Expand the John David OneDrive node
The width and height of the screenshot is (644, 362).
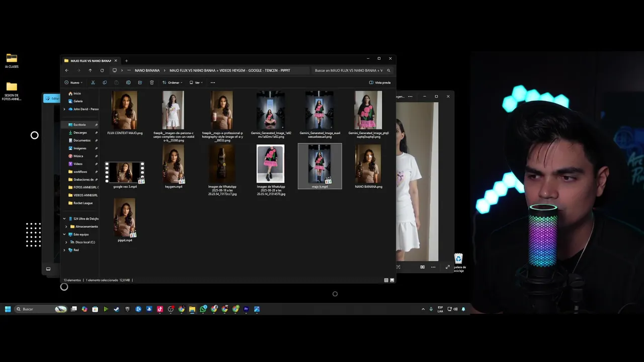[64, 109]
